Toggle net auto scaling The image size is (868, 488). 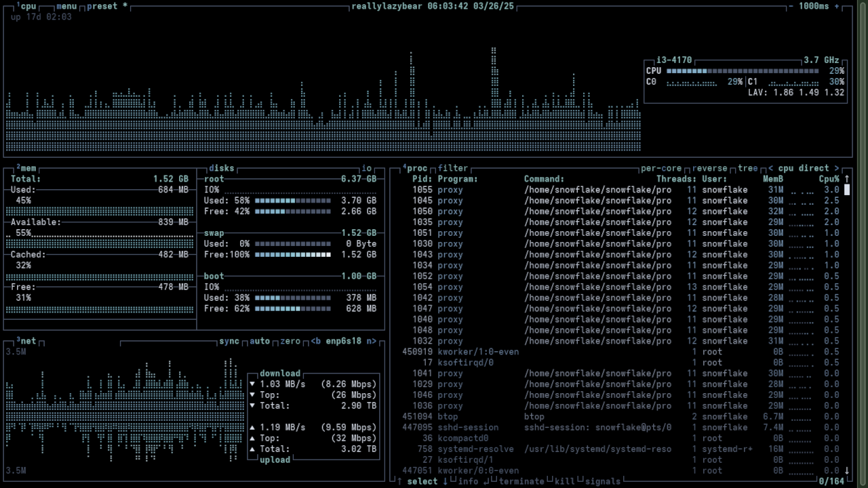point(260,341)
